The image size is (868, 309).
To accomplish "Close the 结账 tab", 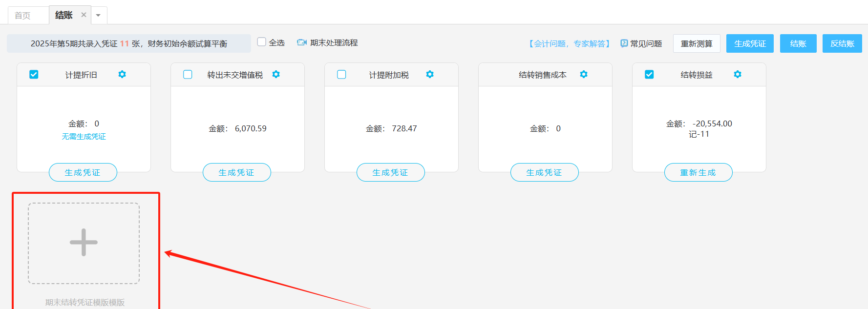I will [x=84, y=15].
